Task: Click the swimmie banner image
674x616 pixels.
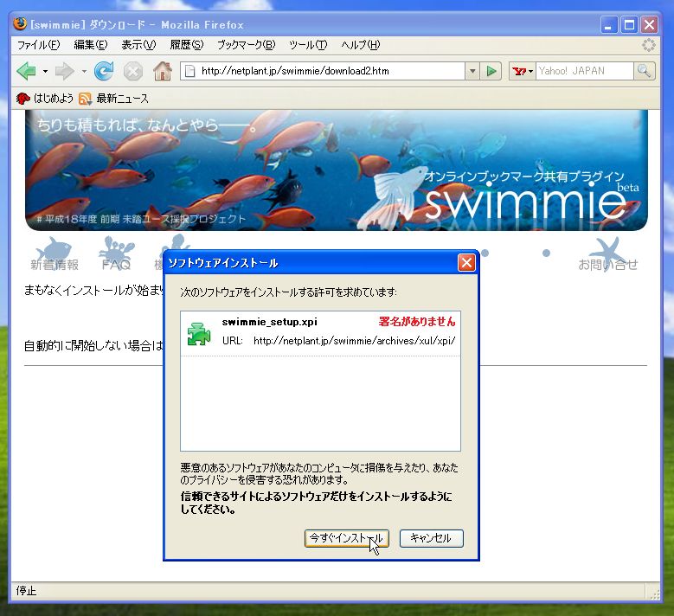Action: point(337,170)
